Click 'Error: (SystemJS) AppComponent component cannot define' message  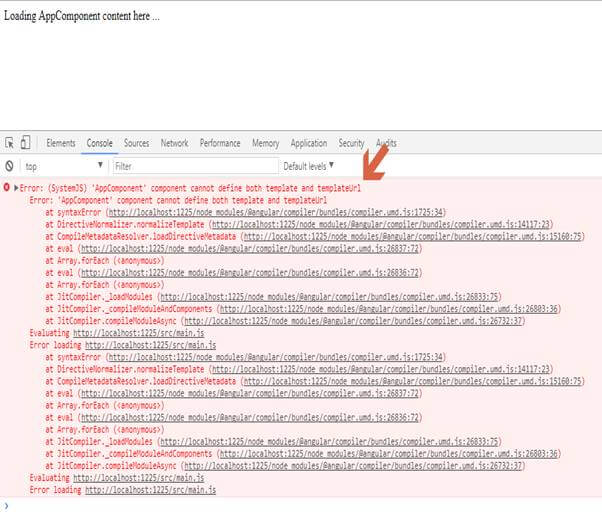point(190,188)
